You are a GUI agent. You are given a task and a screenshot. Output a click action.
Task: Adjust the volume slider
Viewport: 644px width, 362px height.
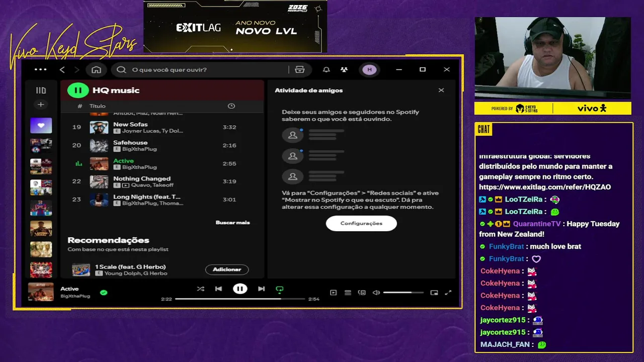[403, 293]
